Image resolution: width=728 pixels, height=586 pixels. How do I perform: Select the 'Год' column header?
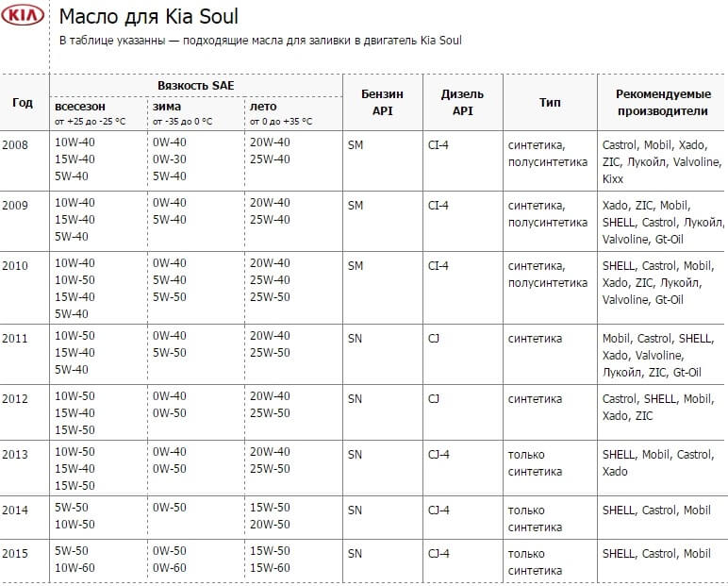tap(23, 102)
